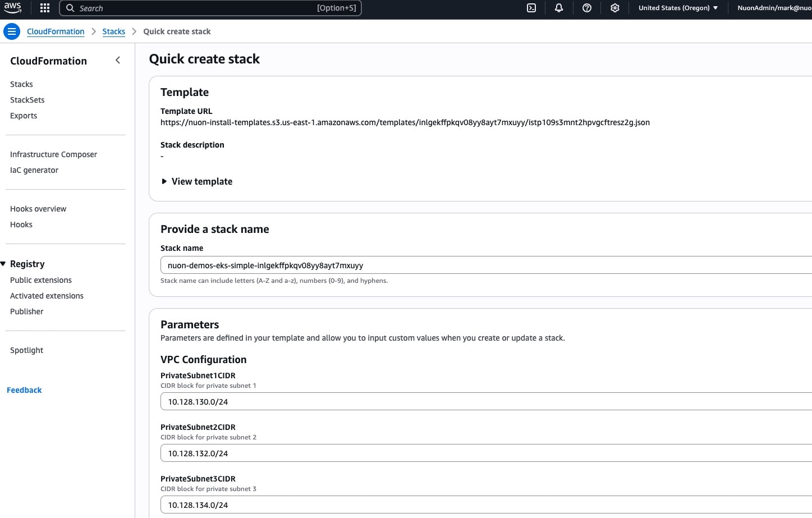812x518 pixels.
Task: Click the VPC Configuration heading
Action: 203,360
